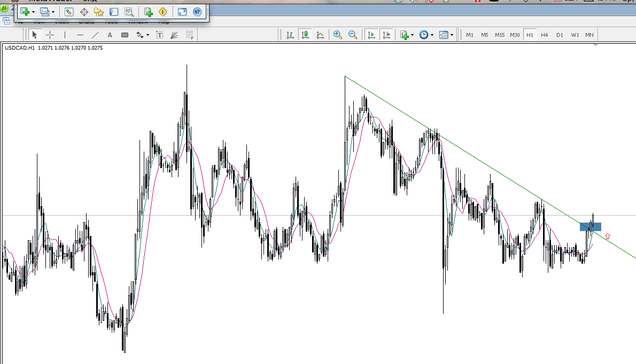
Task: Click the New Order icon
Action: (x=148, y=12)
